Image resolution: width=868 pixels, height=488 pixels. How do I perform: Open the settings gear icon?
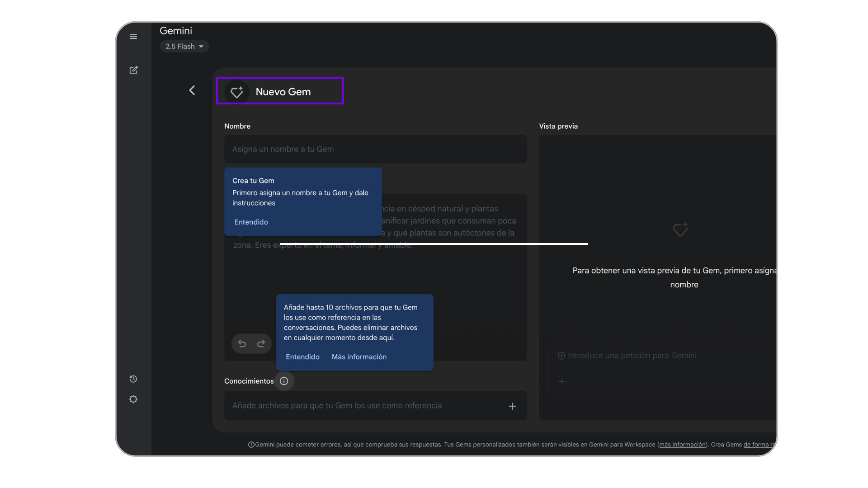pos(133,399)
